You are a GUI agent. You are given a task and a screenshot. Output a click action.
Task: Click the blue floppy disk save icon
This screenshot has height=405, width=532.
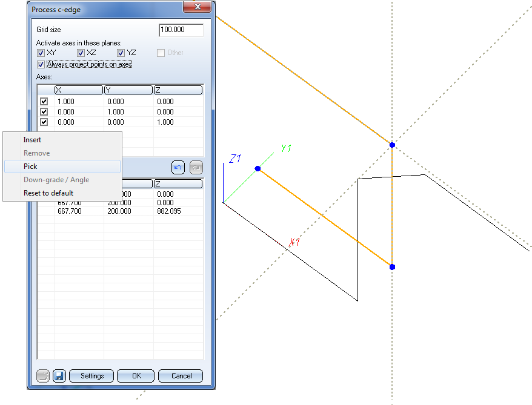click(x=59, y=376)
